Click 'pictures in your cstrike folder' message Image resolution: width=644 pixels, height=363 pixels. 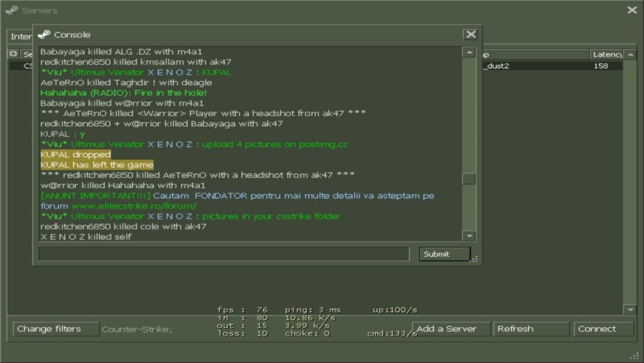tap(271, 216)
